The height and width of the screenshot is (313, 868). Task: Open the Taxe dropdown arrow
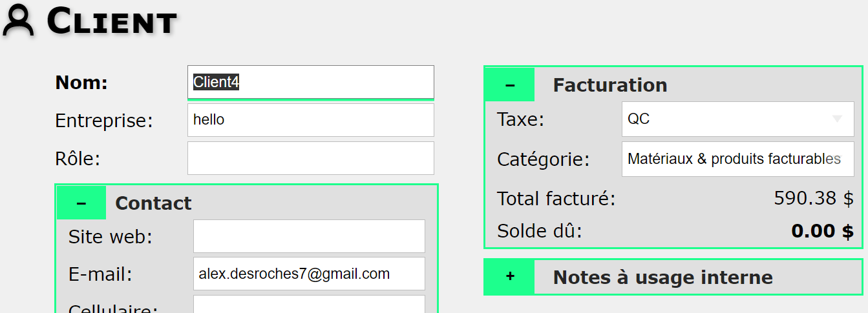837,119
